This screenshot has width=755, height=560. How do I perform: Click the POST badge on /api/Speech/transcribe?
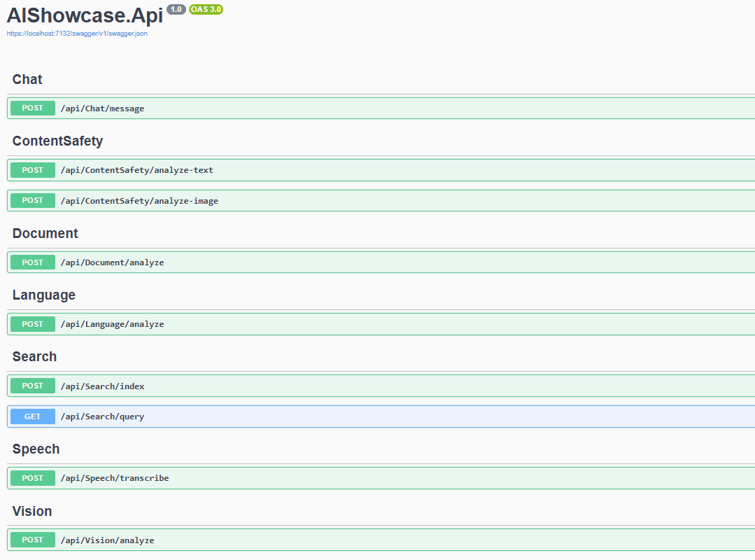(32, 477)
